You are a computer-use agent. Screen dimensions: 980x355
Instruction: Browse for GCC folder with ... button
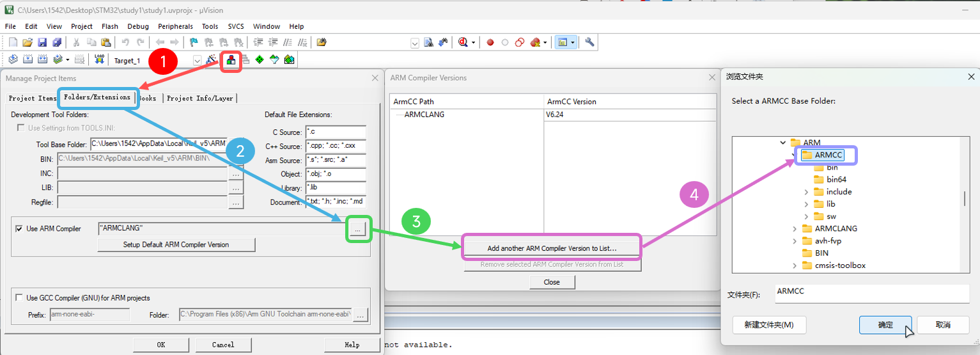(361, 315)
